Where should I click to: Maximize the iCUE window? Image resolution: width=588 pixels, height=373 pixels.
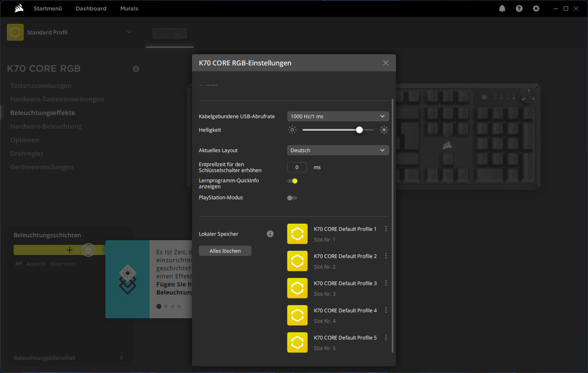(566, 8)
